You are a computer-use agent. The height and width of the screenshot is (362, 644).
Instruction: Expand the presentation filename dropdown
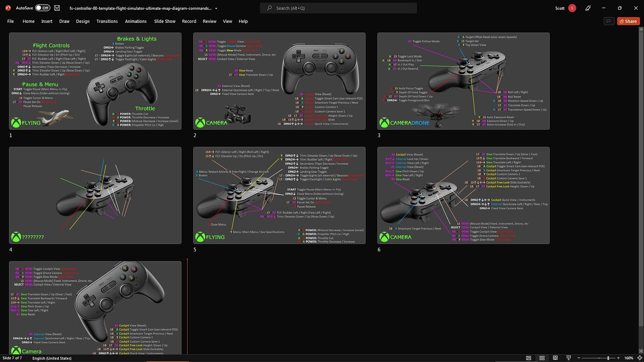pos(215,8)
